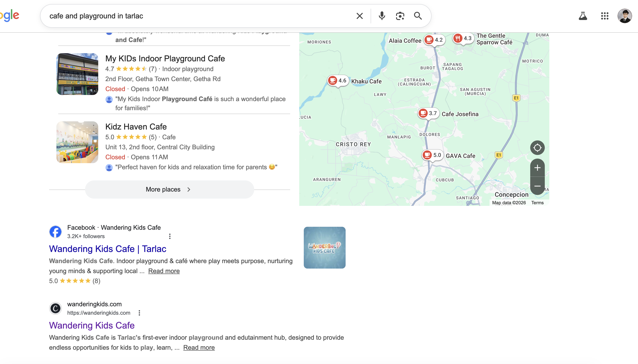Clear the search query with the X icon
The image size is (638, 364).
click(x=360, y=16)
